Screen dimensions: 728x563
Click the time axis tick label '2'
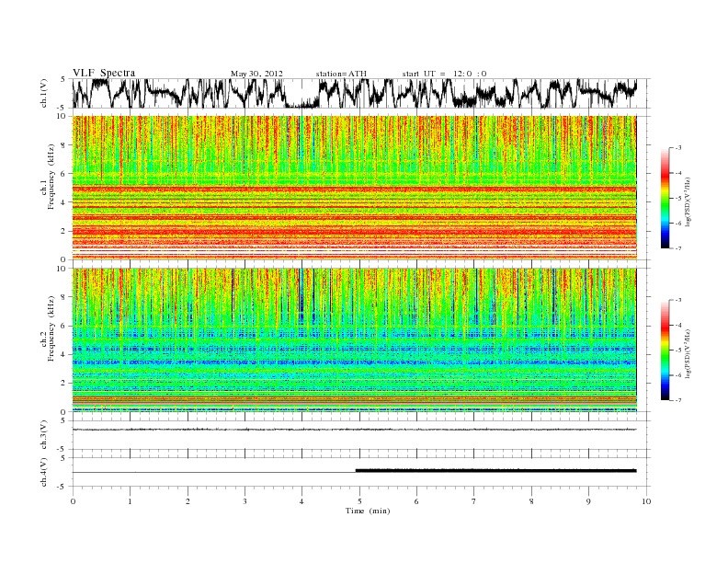[x=188, y=501]
